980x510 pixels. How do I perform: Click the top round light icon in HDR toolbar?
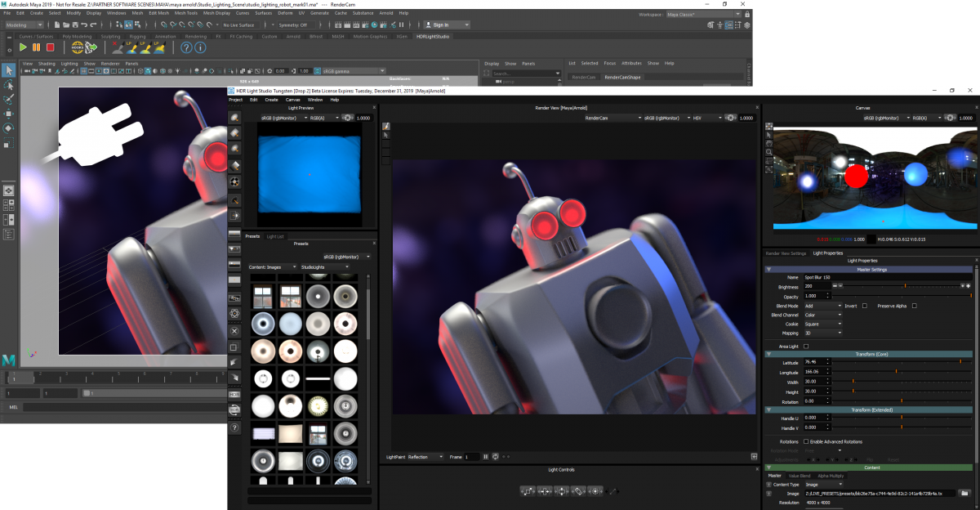[x=235, y=117]
